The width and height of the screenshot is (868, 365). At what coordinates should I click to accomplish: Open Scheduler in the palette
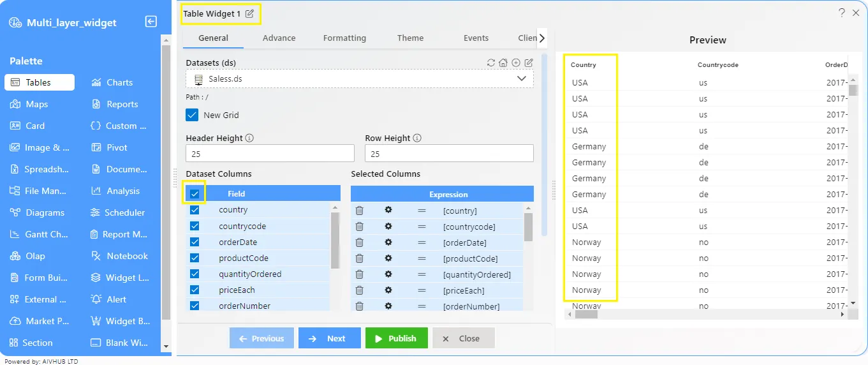[118, 212]
